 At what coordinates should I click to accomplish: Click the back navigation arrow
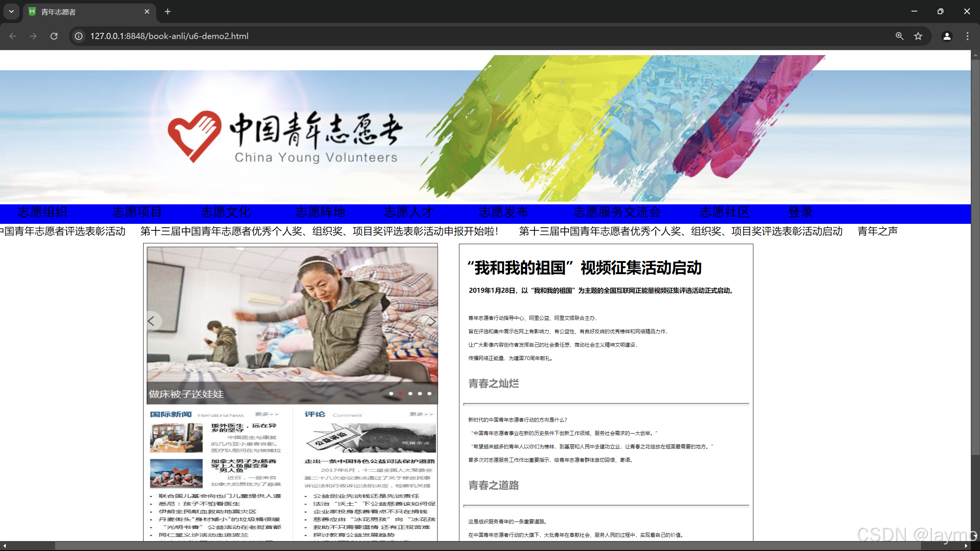tap(13, 36)
